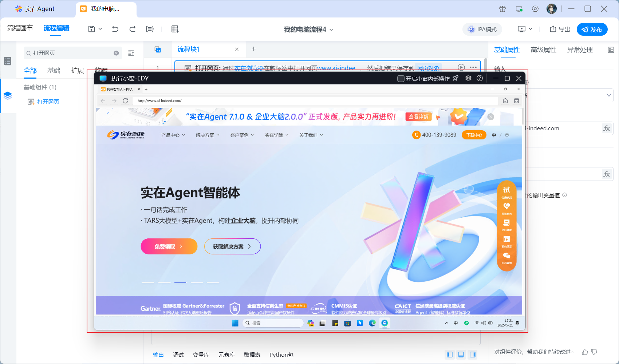
Task: Toggle the right panel layout button
Action: point(472,355)
